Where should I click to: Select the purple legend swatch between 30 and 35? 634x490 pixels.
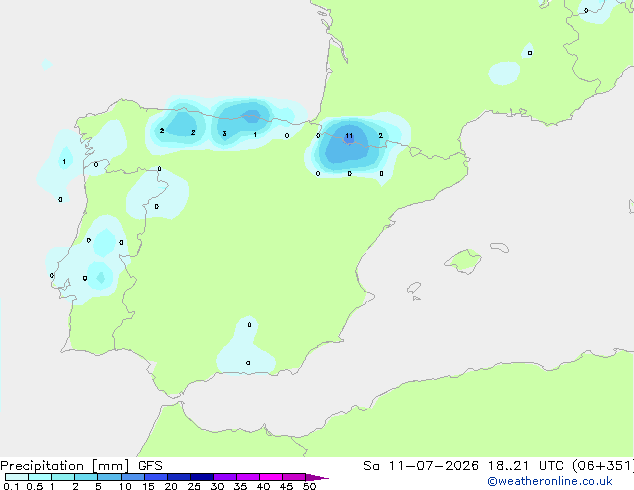coord(225,477)
